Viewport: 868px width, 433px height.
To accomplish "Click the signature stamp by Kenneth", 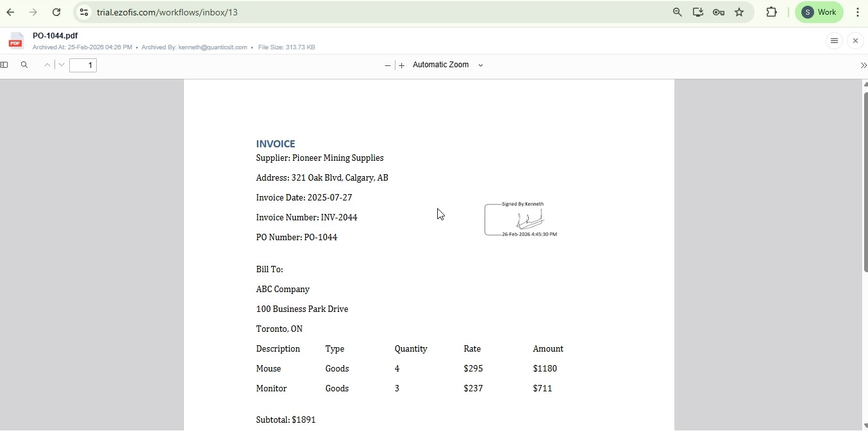I will click(521, 220).
